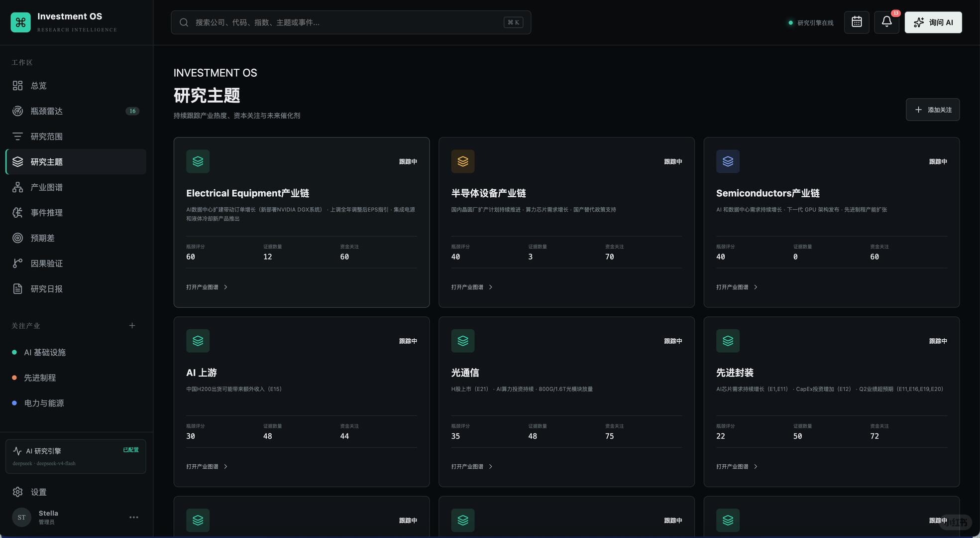Click the 产业图谱 network icon
Viewport: 980px width, 538px height.
18,187
